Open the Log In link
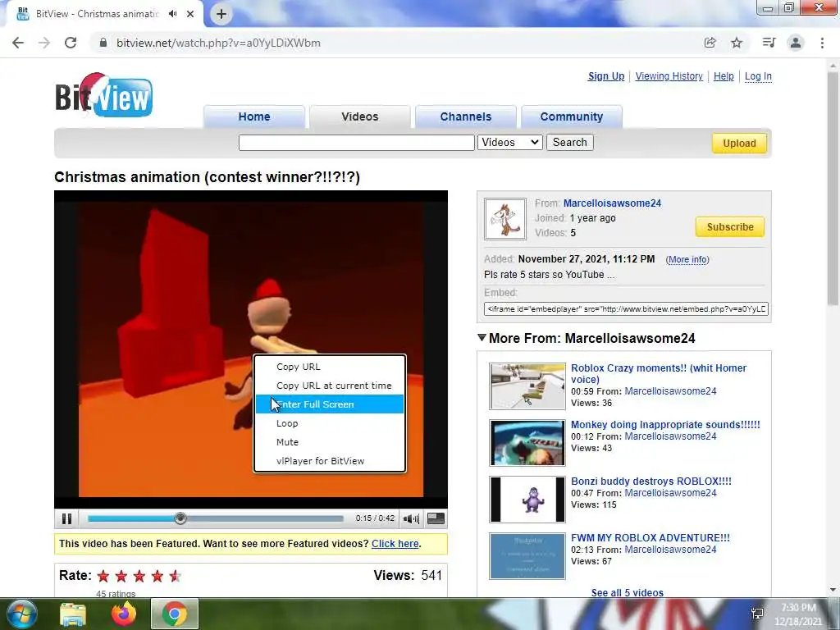 tap(758, 76)
